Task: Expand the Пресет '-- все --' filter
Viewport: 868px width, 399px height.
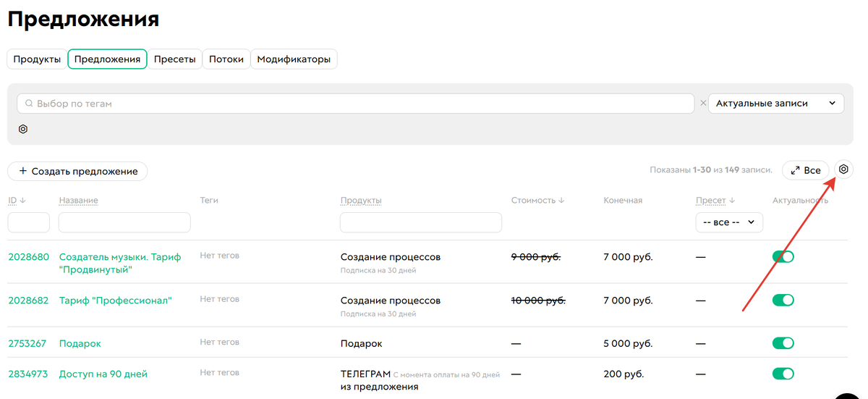Action: click(x=729, y=222)
